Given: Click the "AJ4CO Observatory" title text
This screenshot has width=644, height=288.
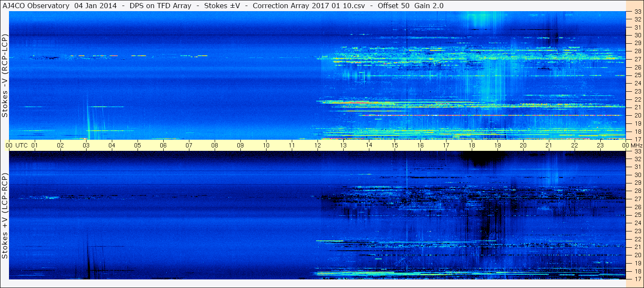Looking at the screenshot, I should pos(36,6).
